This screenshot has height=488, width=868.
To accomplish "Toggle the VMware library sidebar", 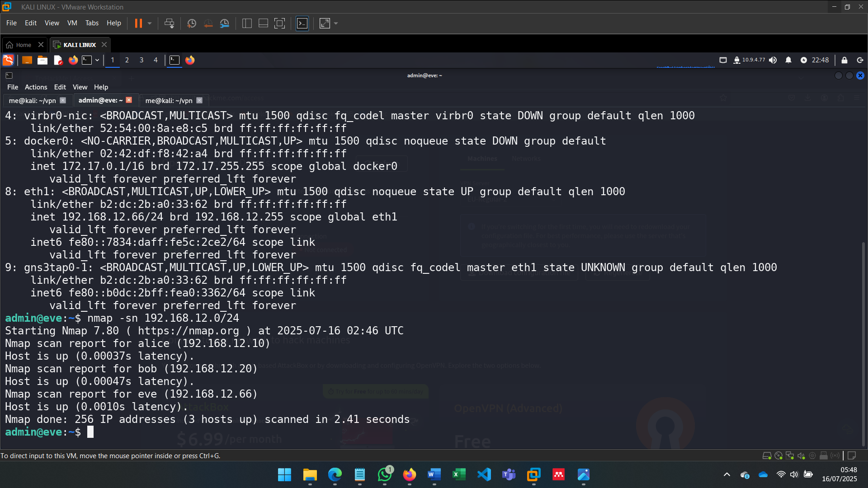I will tap(247, 23).
